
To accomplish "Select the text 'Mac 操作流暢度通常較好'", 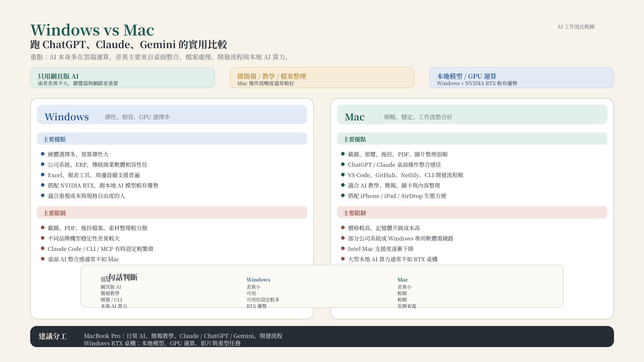I will [x=265, y=83].
